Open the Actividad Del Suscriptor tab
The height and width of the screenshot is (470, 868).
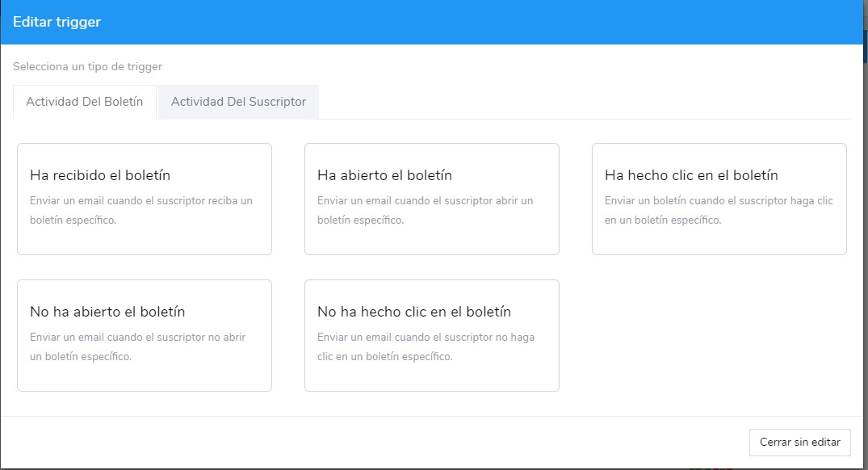click(238, 102)
